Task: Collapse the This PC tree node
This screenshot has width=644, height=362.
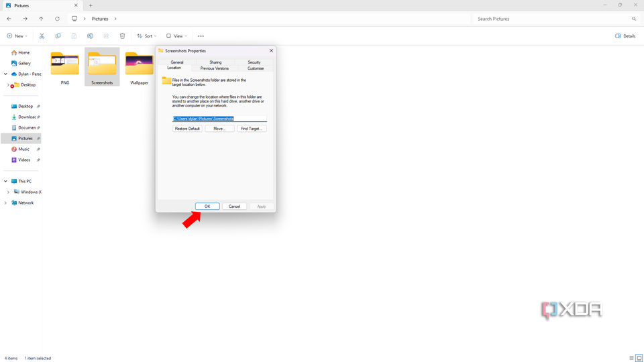Action: coord(5,182)
